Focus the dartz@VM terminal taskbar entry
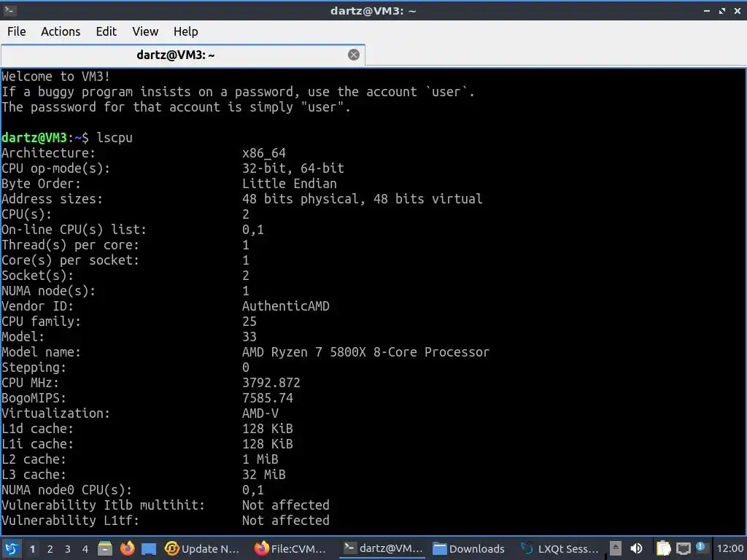Viewport: 747px width, 560px height. (x=383, y=548)
